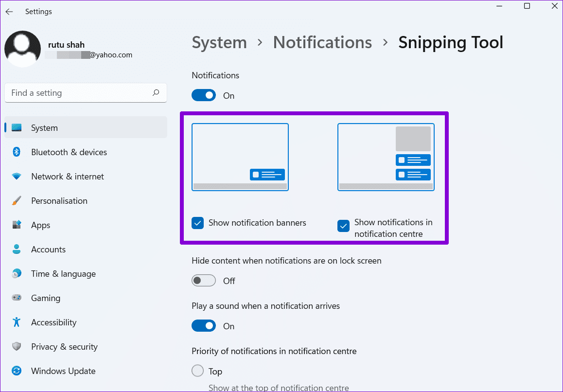Image resolution: width=563 pixels, height=392 pixels.
Task: Select the Apps icon in sidebar
Action: 17,225
